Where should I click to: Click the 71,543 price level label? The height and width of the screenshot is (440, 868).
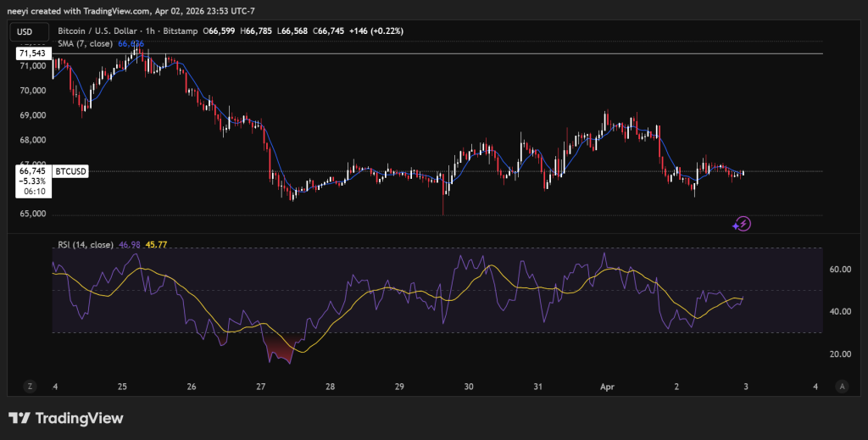point(32,53)
